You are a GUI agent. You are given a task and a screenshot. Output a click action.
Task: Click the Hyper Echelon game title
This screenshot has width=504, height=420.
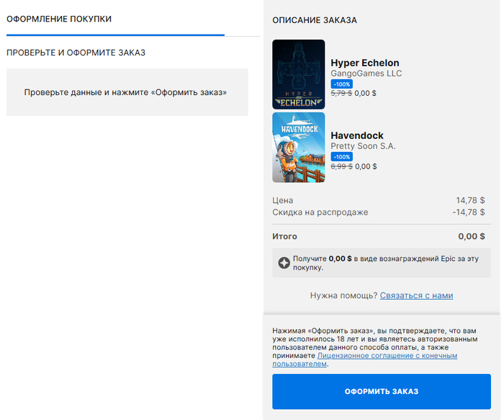point(364,63)
